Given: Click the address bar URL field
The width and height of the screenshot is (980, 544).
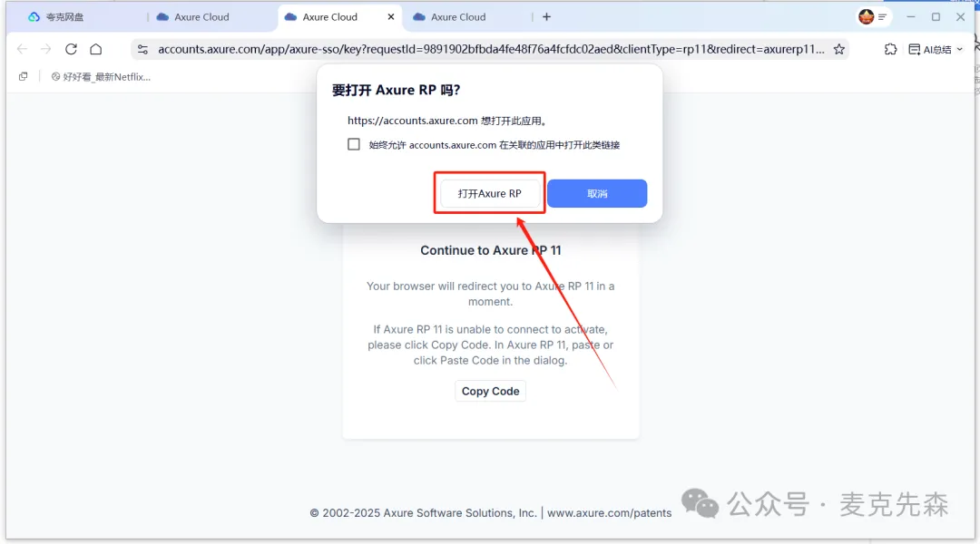Looking at the screenshot, I should (491, 49).
